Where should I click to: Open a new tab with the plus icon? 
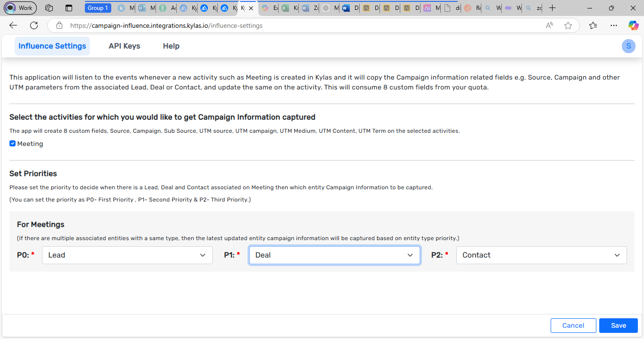553,8
